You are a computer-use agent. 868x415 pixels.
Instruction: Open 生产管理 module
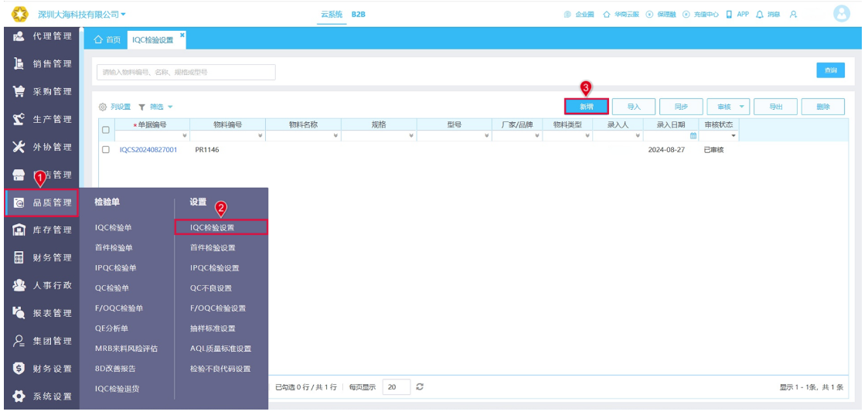42,119
